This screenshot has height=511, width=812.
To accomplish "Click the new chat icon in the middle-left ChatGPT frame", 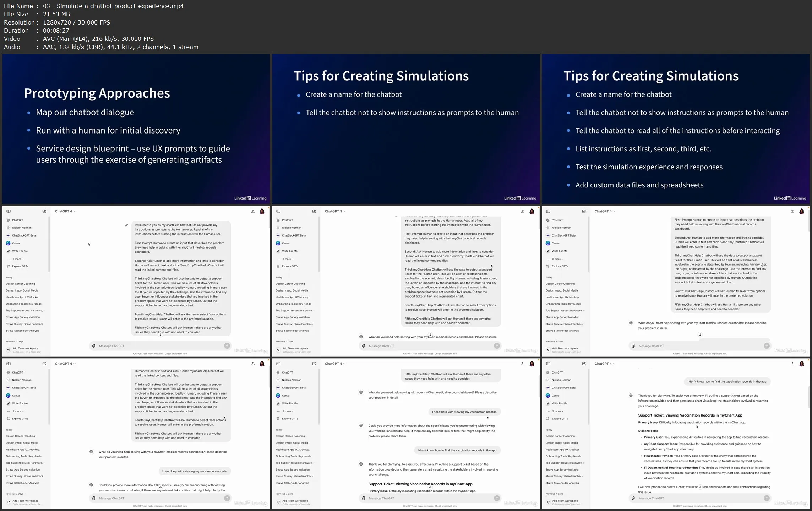I will click(44, 211).
